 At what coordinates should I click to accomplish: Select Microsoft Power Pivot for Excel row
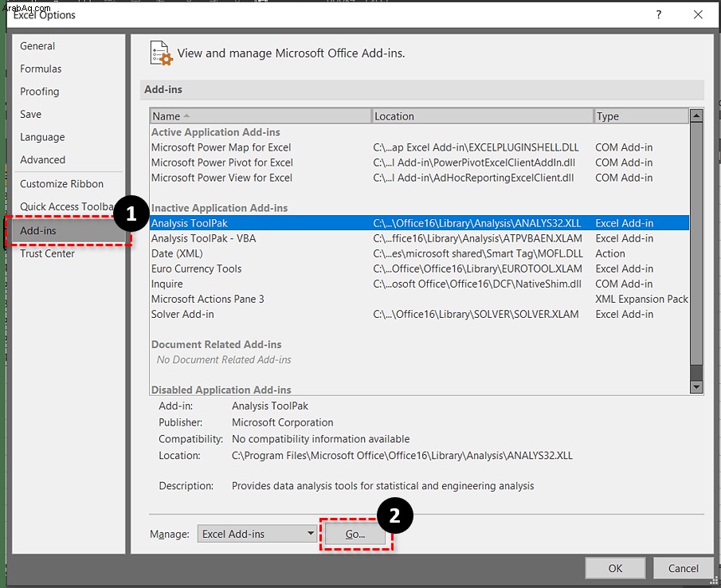tap(419, 163)
